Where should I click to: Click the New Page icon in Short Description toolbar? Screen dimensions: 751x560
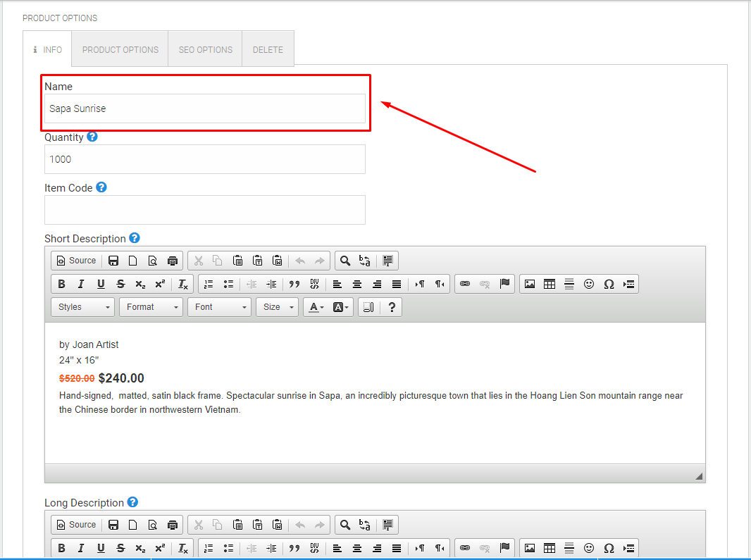[x=132, y=261]
